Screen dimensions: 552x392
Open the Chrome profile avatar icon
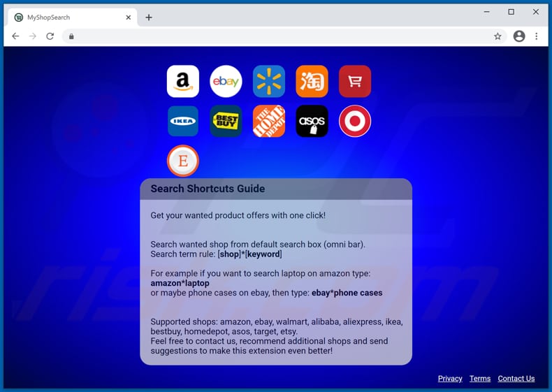[519, 36]
